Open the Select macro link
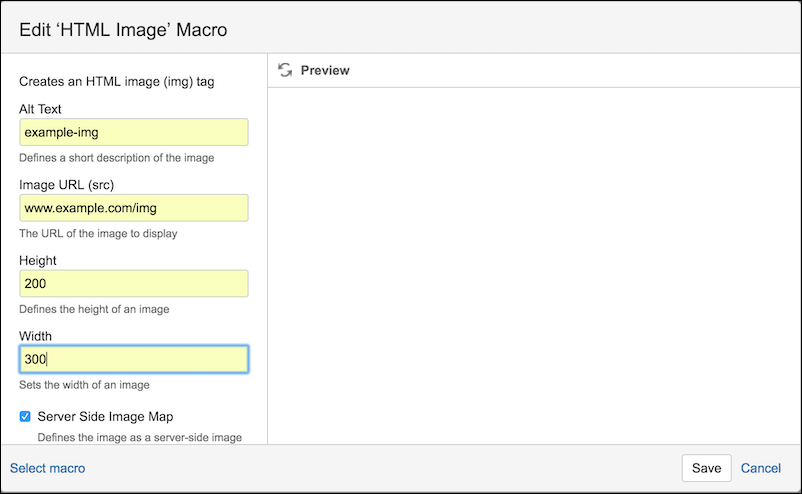 (48, 468)
